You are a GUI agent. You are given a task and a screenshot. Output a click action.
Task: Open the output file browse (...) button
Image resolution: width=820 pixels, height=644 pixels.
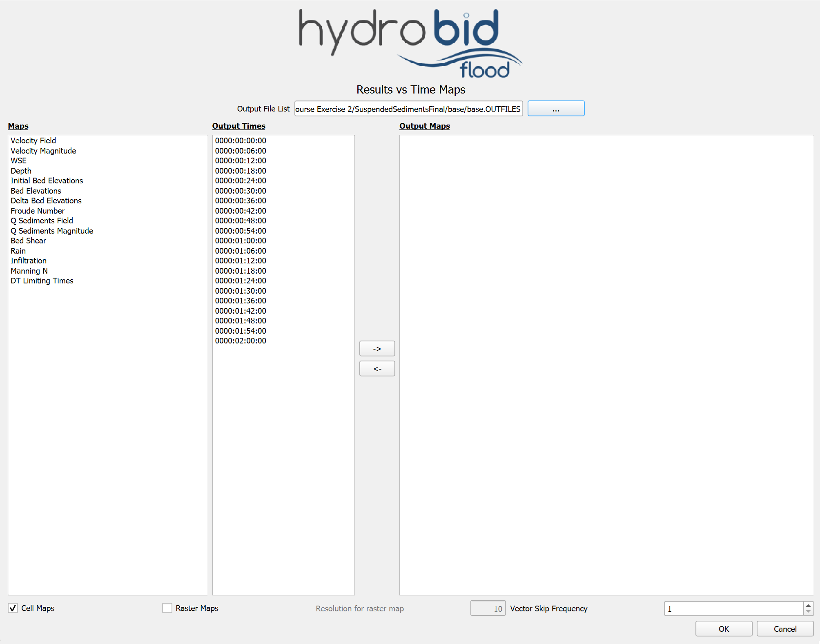(x=555, y=109)
